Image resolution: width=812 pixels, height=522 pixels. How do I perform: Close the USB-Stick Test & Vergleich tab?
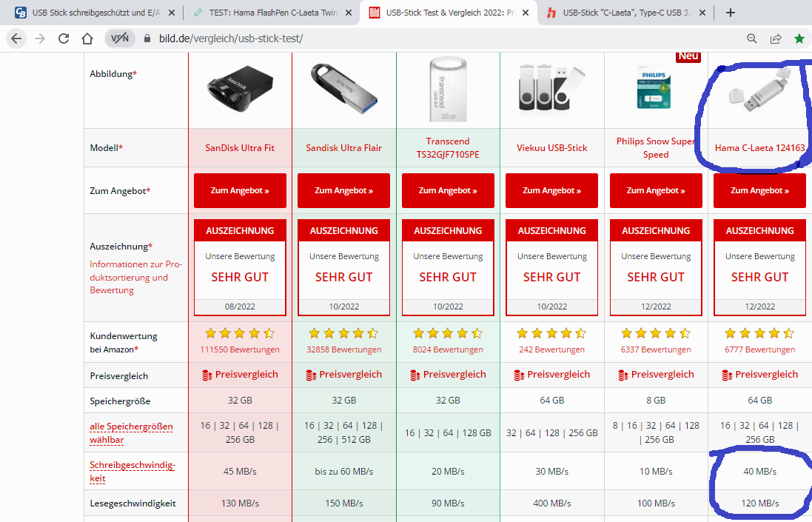click(x=526, y=13)
